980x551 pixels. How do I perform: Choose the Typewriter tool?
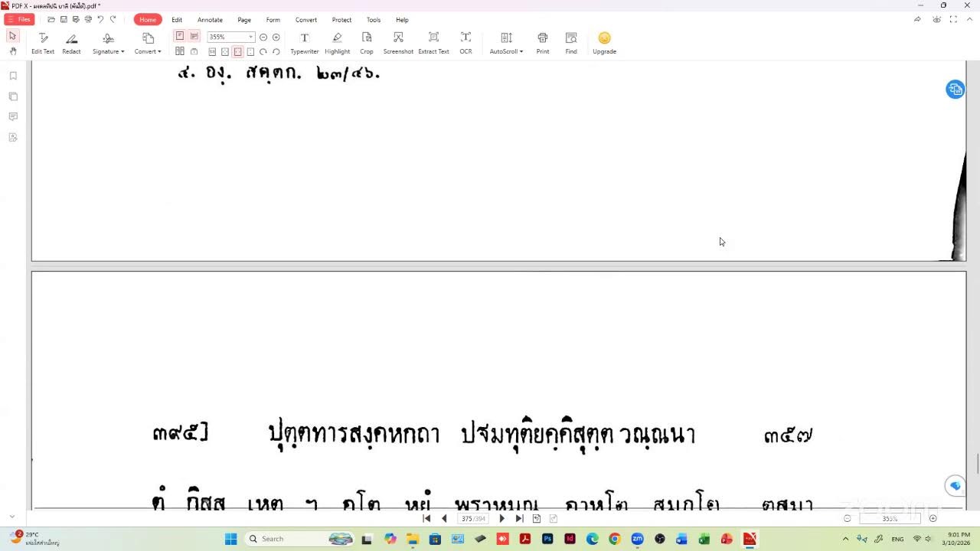click(x=304, y=43)
